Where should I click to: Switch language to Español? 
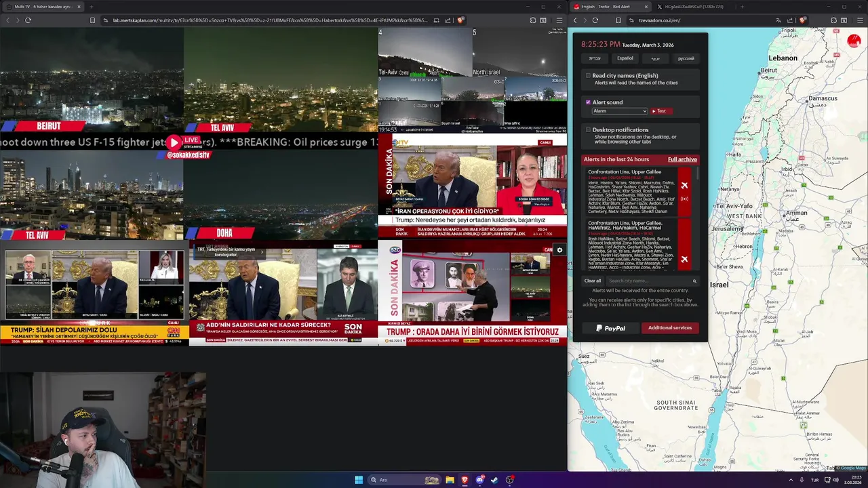625,58
